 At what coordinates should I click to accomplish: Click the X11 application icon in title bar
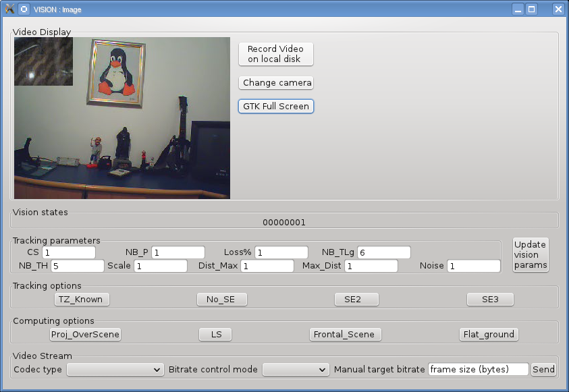[x=10, y=9]
